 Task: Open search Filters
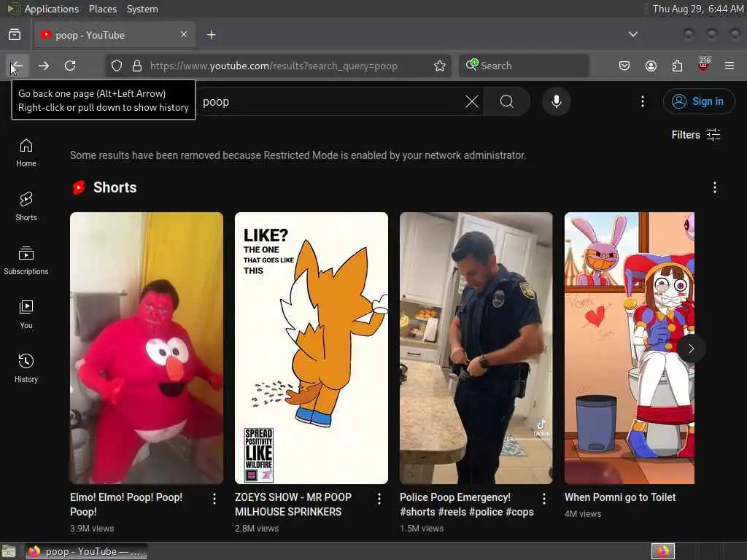tap(695, 135)
